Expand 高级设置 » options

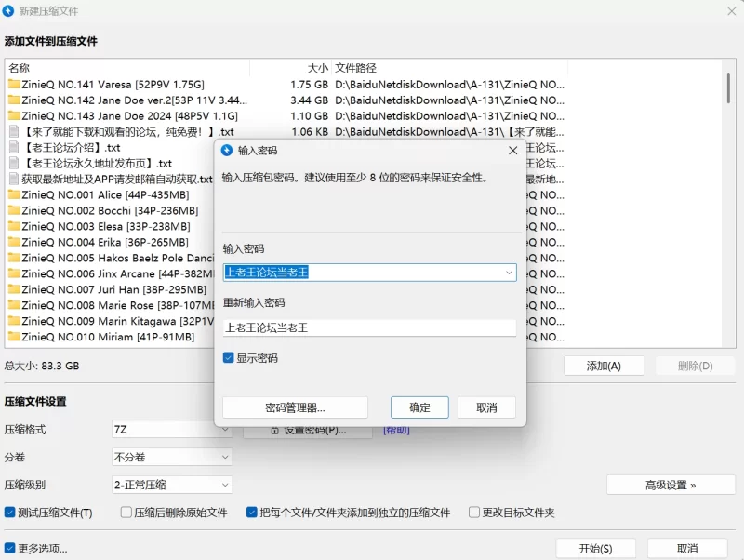click(x=671, y=485)
